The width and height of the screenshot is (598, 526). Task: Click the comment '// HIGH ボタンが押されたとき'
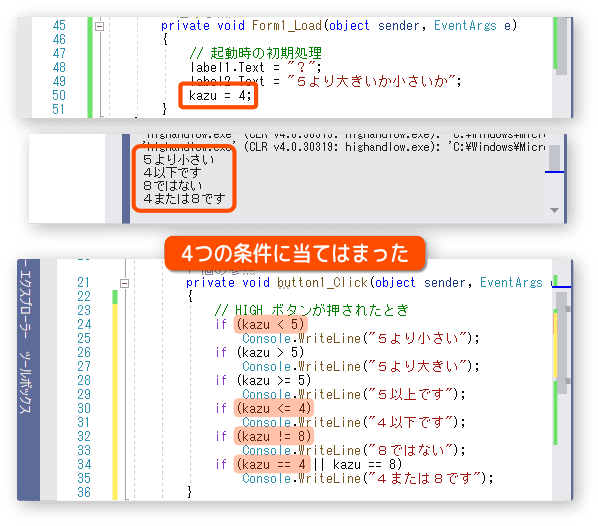pos(312,310)
